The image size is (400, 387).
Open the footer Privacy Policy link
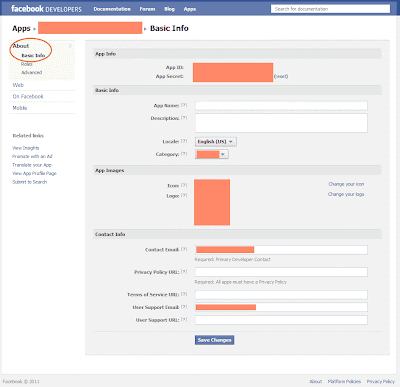381,381
